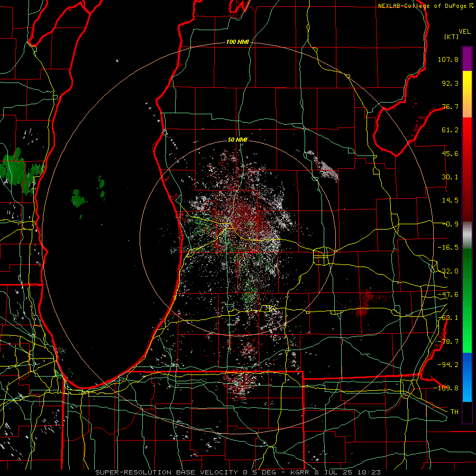Viewport: 476px width, 476px height.
Task: Click the 76.7 scale value
Action: point(450,106)
